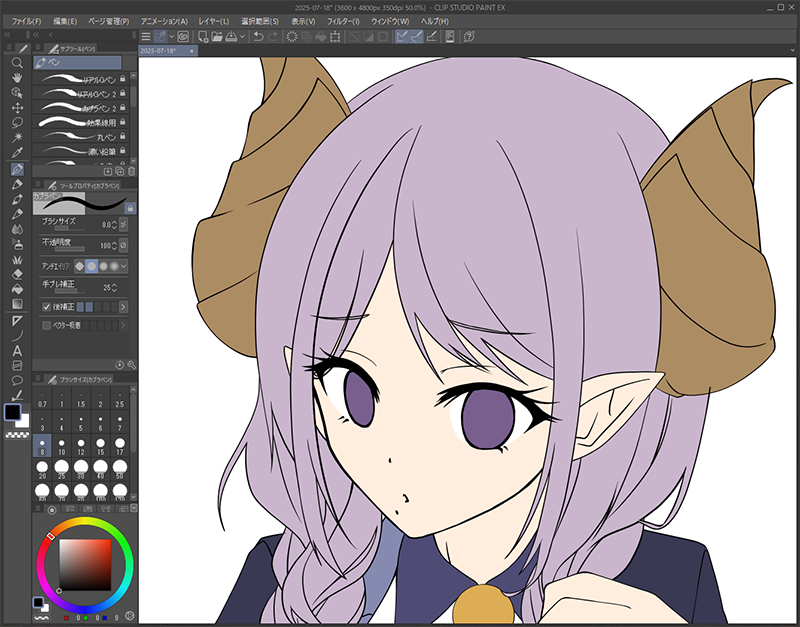
Task: Expand the post correction settings arrow
Action: 123,307
